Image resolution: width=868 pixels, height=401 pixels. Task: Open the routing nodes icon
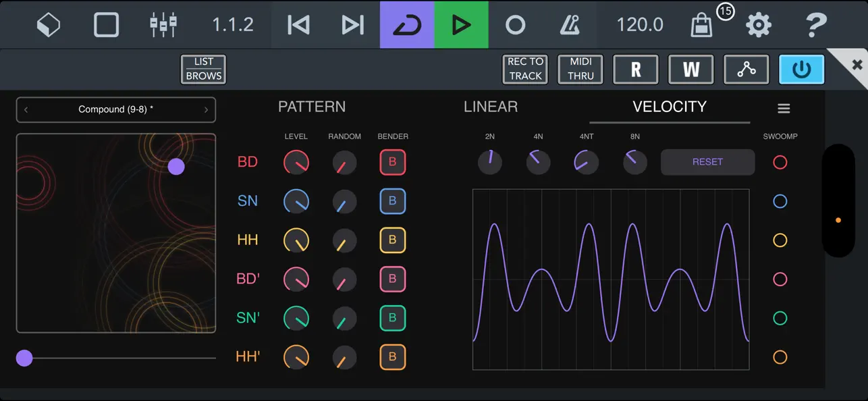click(747, 69)
